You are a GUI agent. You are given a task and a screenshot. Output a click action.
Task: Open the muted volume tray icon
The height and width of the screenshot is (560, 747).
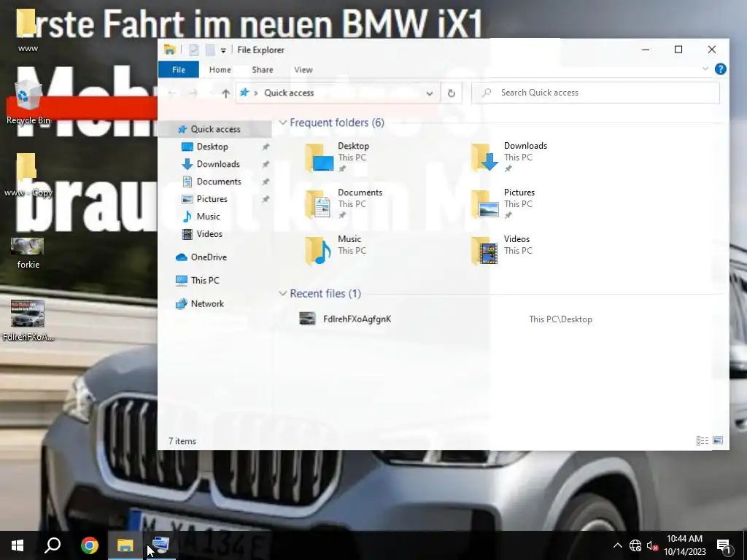point(652,545)
